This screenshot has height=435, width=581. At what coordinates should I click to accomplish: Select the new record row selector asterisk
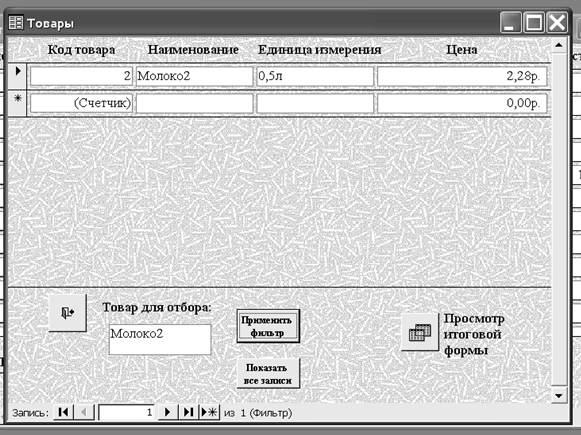(x=17, y=103)
